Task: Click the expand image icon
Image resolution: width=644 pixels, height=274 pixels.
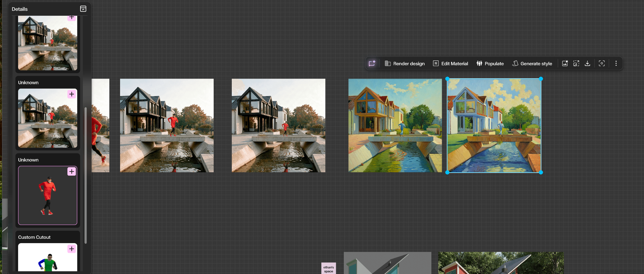Action: click(576, 63)
